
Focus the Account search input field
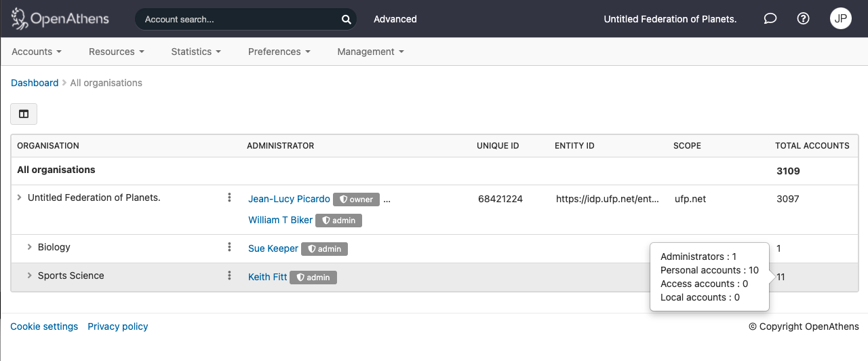click(237, 19)
